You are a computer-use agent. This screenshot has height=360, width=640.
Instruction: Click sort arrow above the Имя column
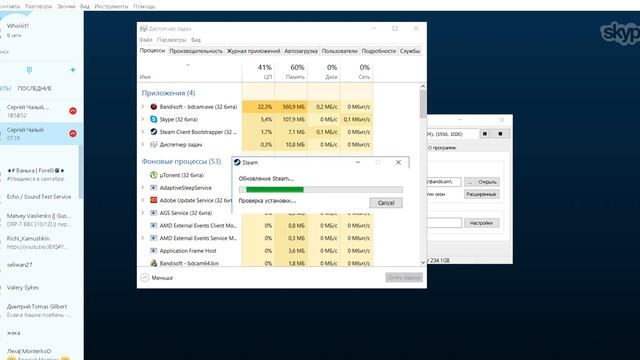[188, 65]
